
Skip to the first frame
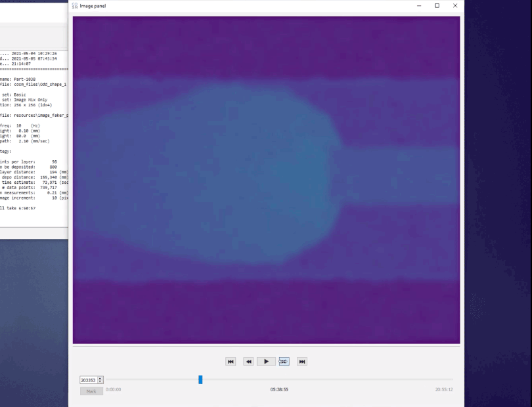[231, 362]
